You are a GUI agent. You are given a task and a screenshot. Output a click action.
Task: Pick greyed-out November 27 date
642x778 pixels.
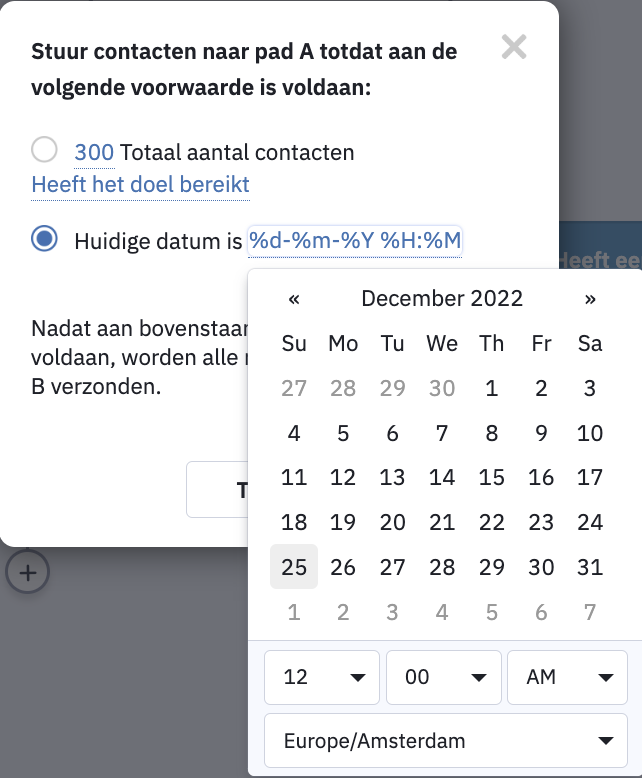294,388
